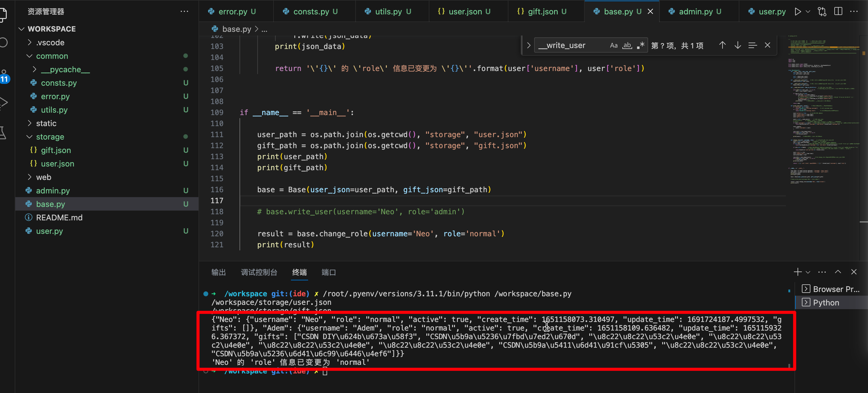Run Python file play button
The image size is (868, 393).
click(x=797, y=11)
